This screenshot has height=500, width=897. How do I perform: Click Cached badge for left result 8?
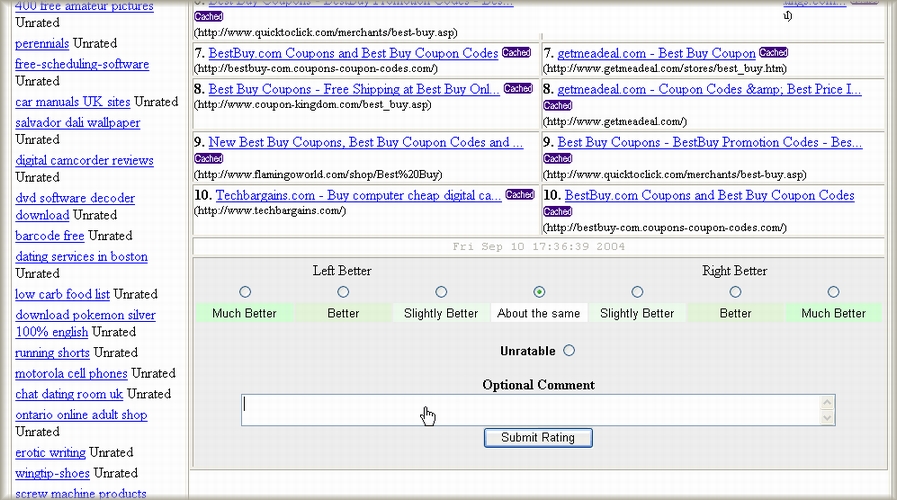(518, 89)
